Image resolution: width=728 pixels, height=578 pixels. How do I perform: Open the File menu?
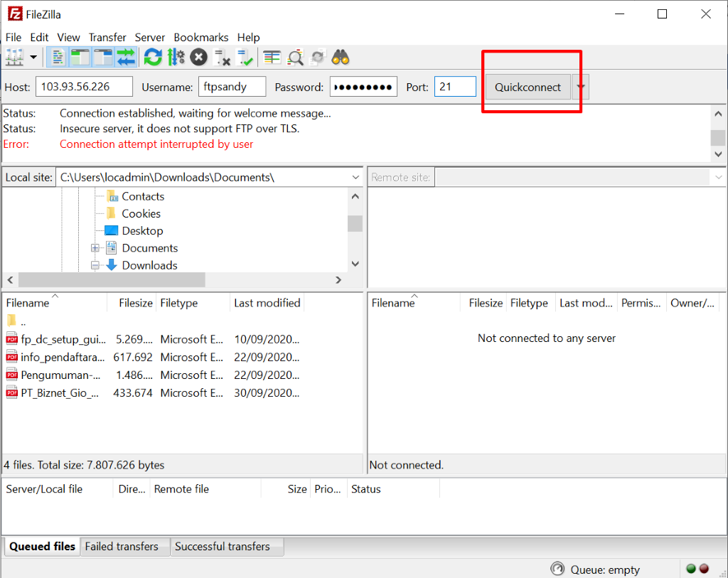14,37
